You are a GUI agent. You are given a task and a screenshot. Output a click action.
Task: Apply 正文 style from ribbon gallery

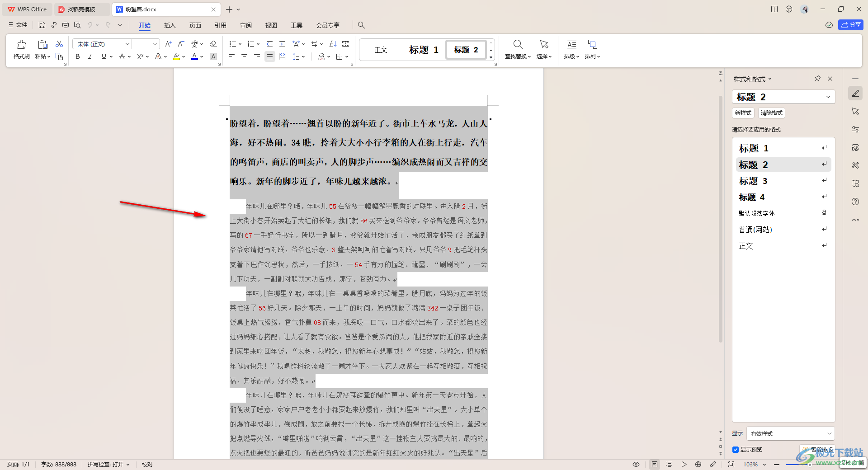[x=381, y=50]
